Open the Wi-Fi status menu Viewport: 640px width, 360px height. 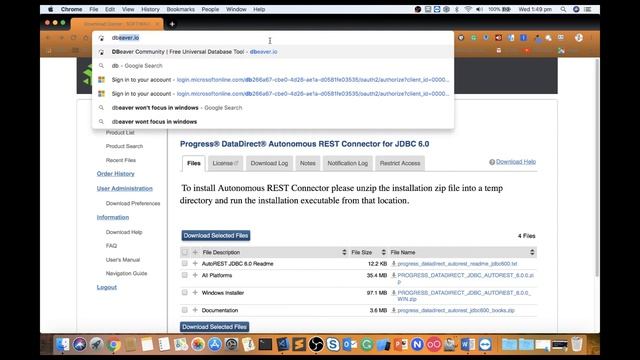[x=468, y=9]
